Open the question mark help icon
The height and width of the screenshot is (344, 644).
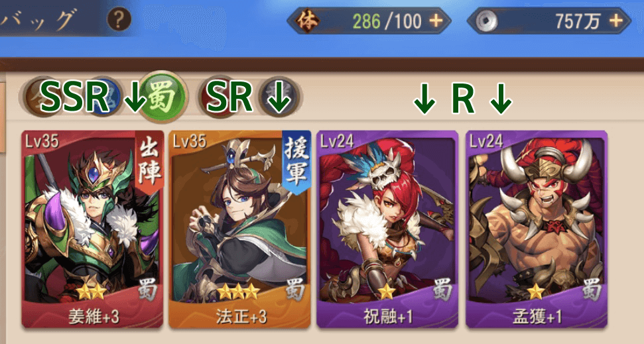click(119, 20)
